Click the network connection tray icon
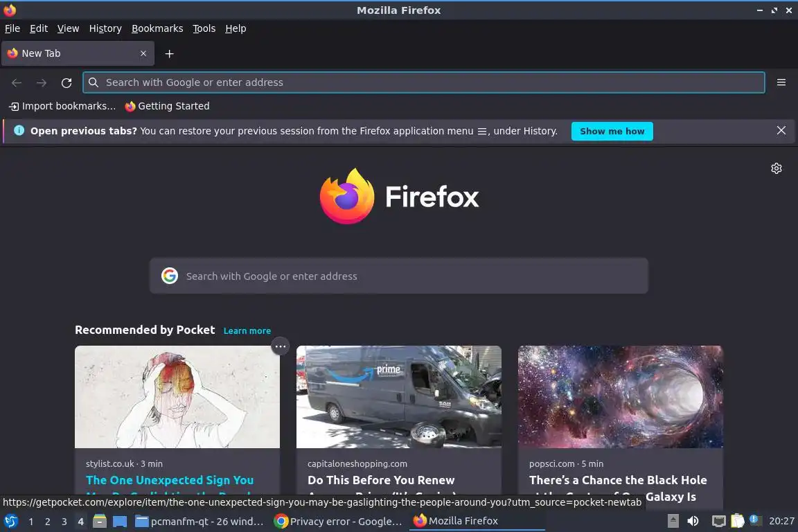The height and width of the screenshot is (532, 798). (718, 521)
